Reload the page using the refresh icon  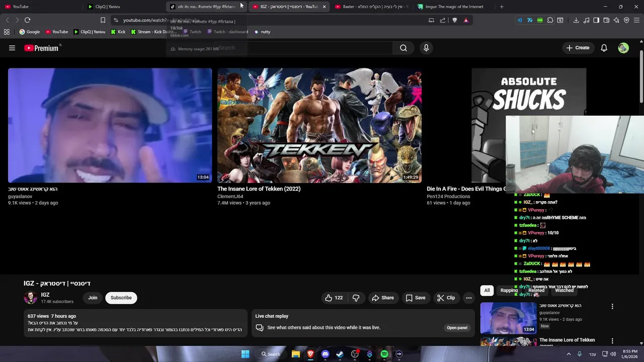tap(27, 20)
